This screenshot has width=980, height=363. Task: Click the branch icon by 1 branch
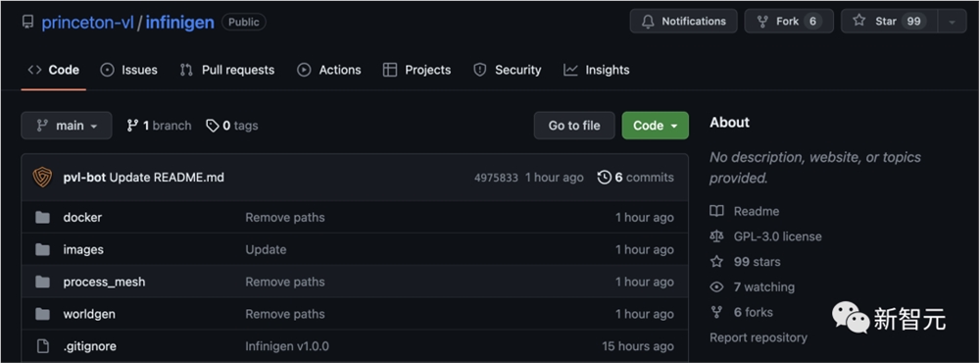132,126
